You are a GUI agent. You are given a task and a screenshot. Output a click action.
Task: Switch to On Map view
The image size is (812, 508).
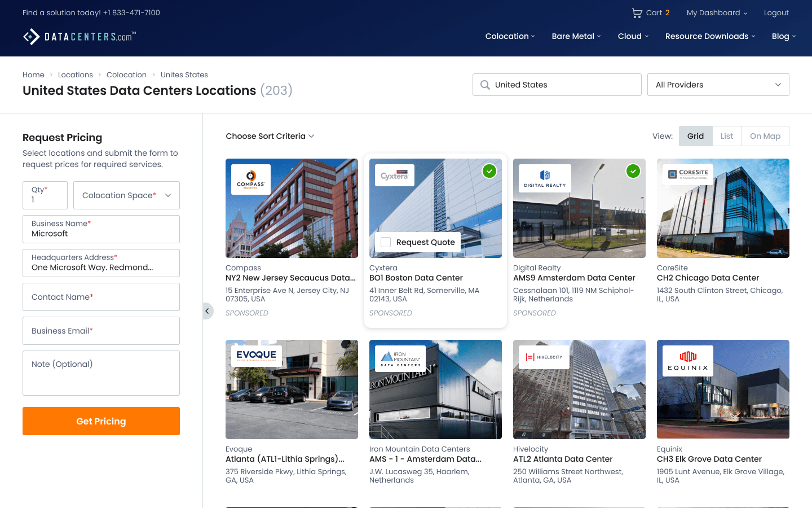765,136
